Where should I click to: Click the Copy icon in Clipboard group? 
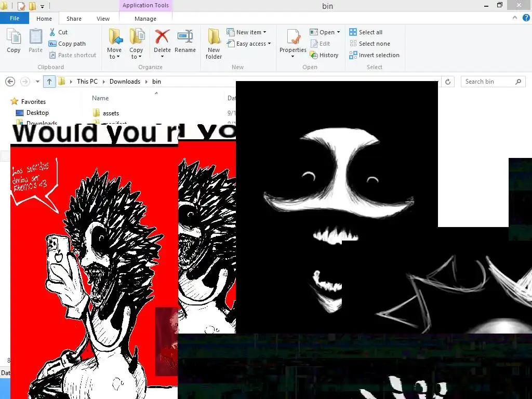click(x=14, y=41)
